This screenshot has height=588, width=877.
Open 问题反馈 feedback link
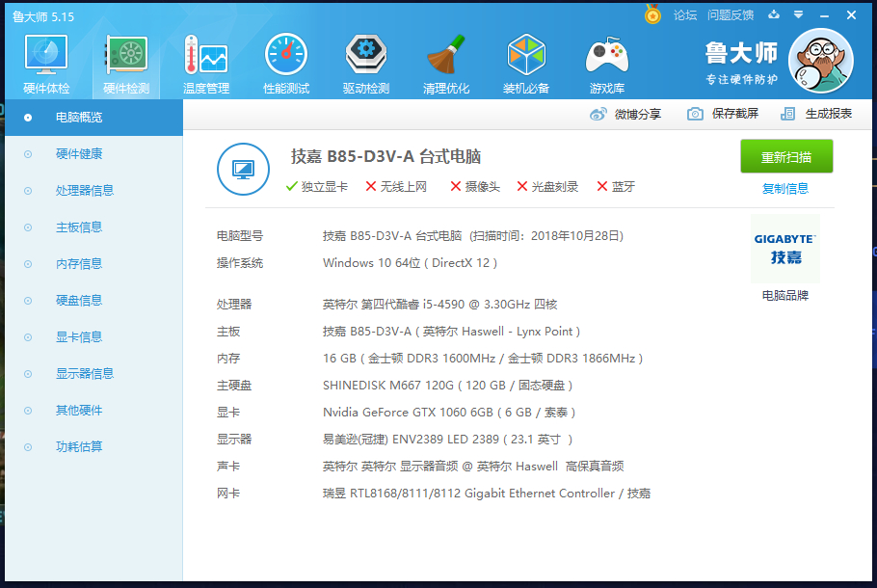point(731,15)
